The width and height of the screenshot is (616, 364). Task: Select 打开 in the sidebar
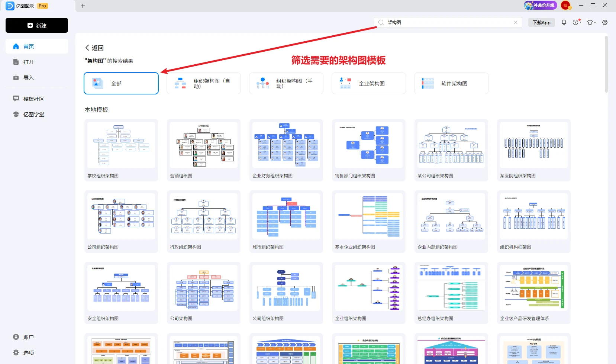37,62
